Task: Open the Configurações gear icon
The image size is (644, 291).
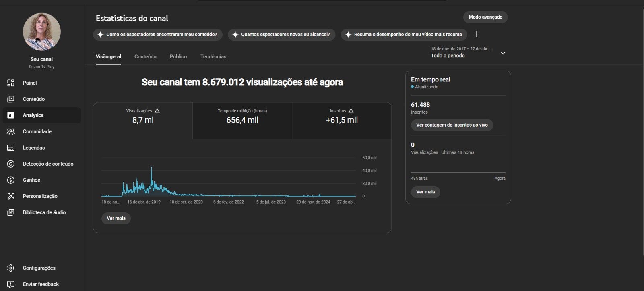Action: point(11,268)
